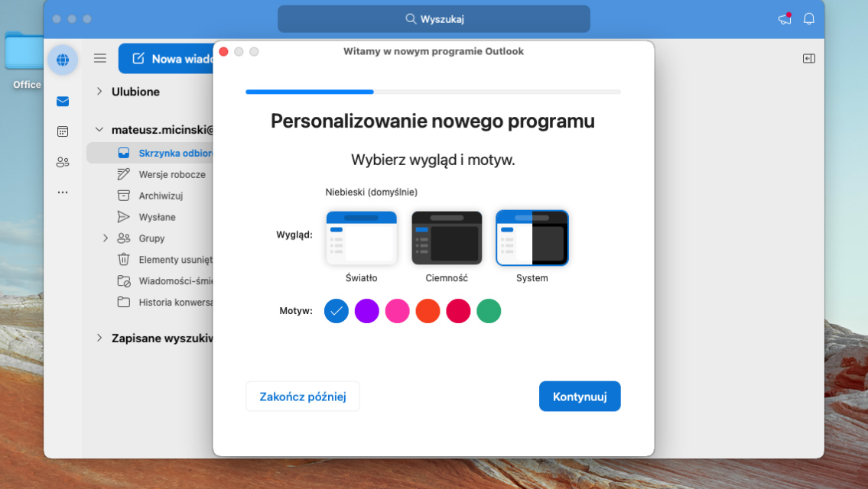Select the System appearance option
The image size is (868, 489).
(532, 238)
